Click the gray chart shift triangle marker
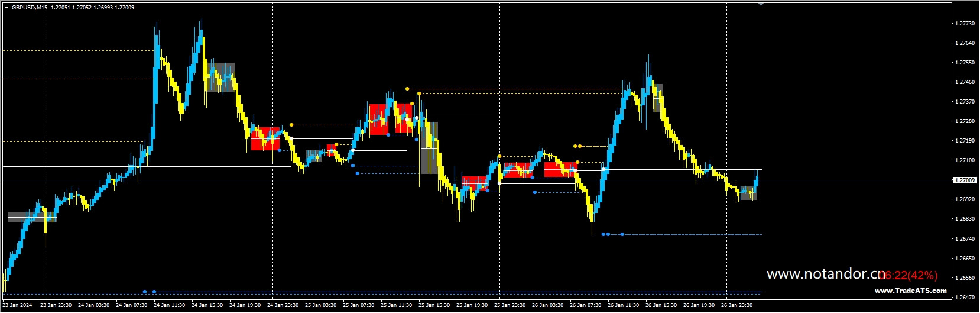Image resolution: width=980 pixels, height=313 pixels. coord(761,4)
